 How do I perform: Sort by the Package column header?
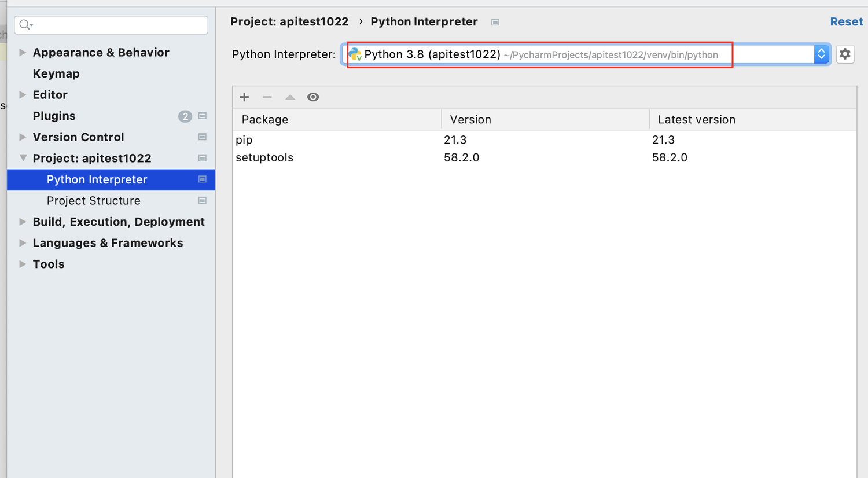click(x=337, y=119)
